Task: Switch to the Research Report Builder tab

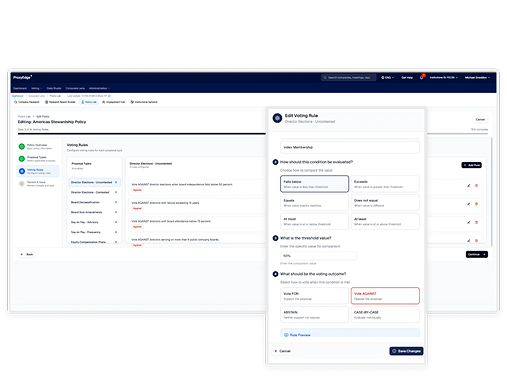Action: pyautogui.click(x=60, y=102)
